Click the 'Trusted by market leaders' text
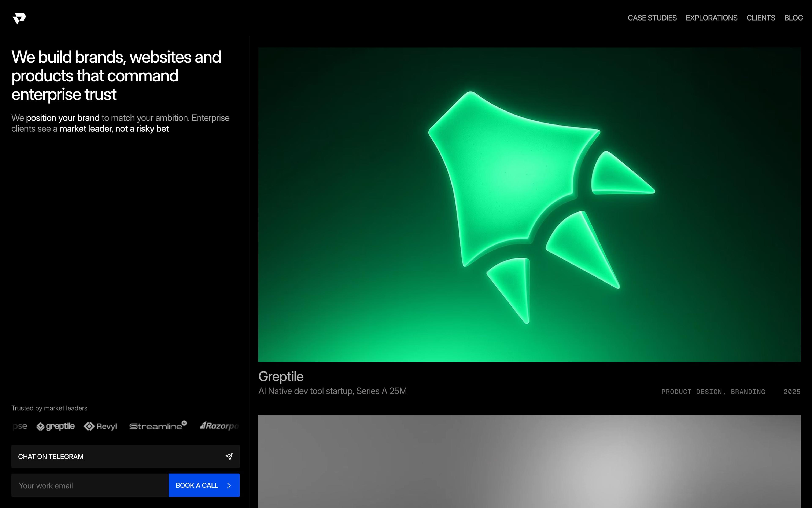 49,408
